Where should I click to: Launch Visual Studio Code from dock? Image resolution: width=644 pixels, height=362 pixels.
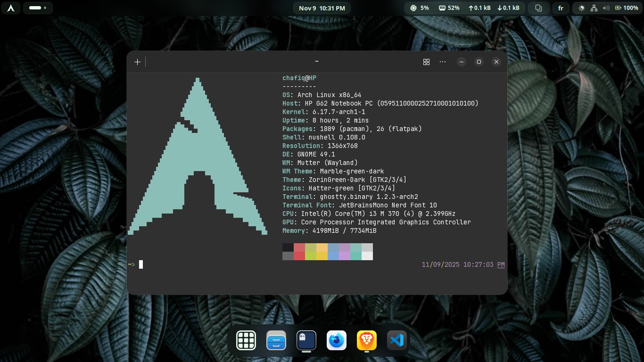tap(397, 340)
